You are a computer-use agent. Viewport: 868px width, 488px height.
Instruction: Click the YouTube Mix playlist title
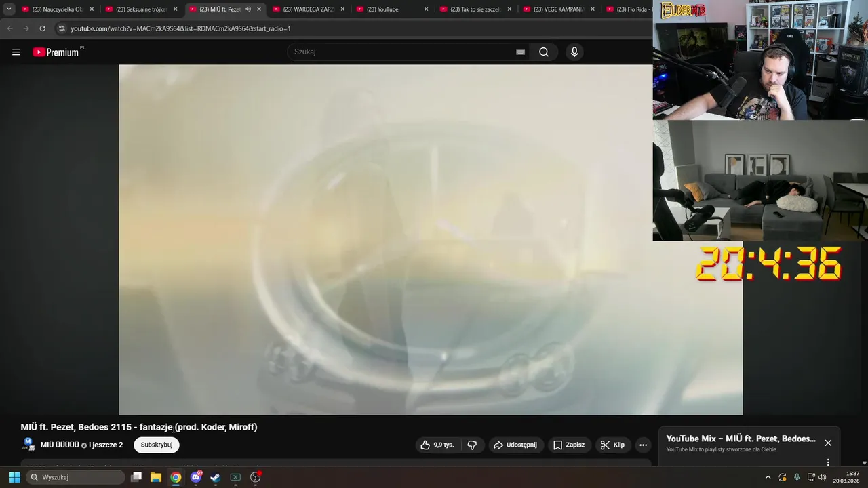tap(741, 439)
